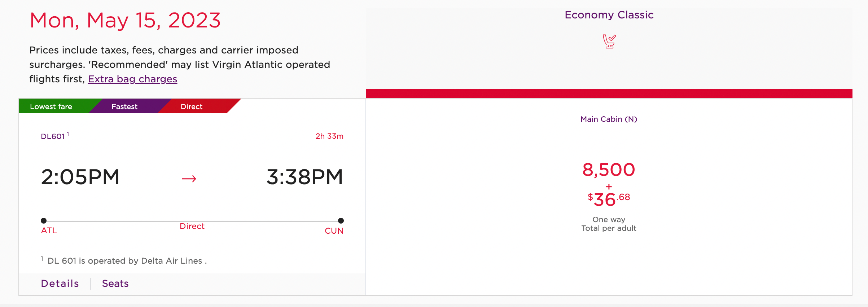The height and width of the screenshot is (307, 868).
Task: Click the Main Cabin (N) label
Action: (609, 119)
